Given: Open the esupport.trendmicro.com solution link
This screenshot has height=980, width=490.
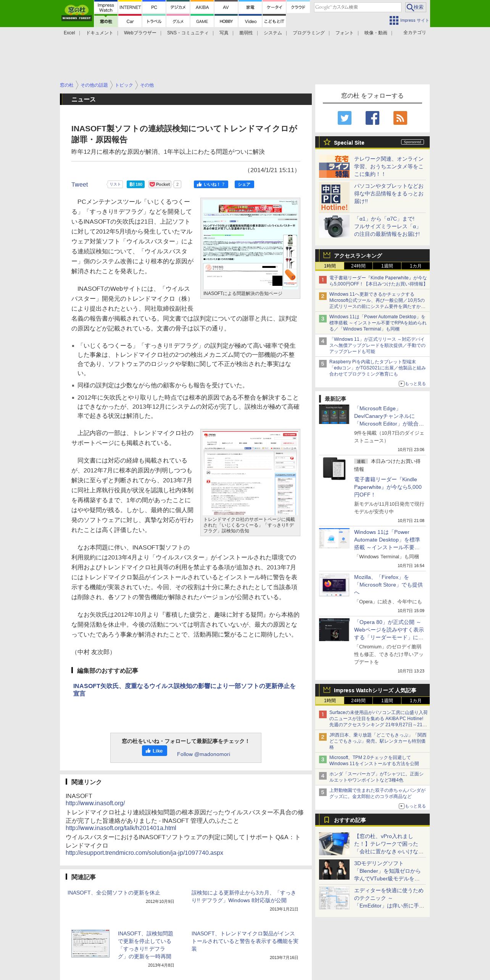Looking at the screenshot, I should (x=144, y=853).
